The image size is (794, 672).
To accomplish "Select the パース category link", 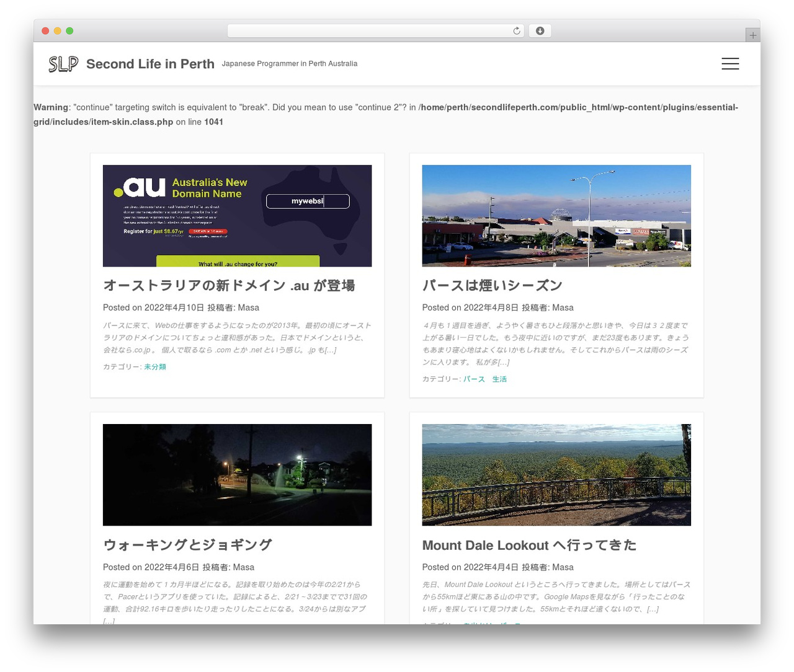I will [x=474, y=379].
